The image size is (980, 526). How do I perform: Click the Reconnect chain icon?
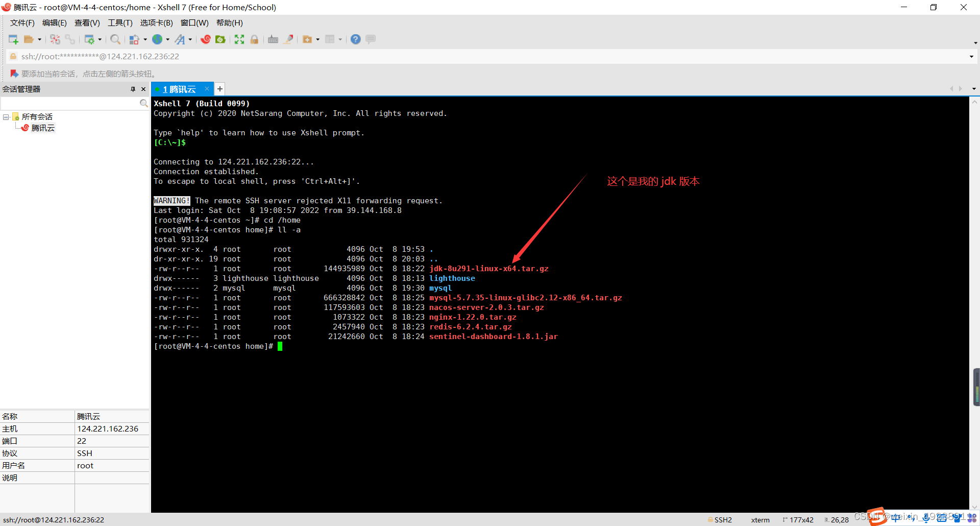[x=70, y=39]
